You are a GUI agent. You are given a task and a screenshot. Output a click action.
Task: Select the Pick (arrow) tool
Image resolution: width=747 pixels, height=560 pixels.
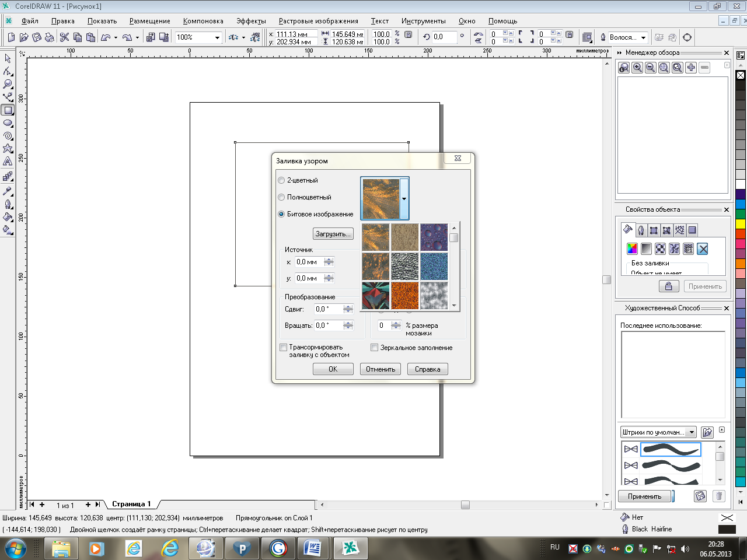pyautogui.click(x=8, y=58)
